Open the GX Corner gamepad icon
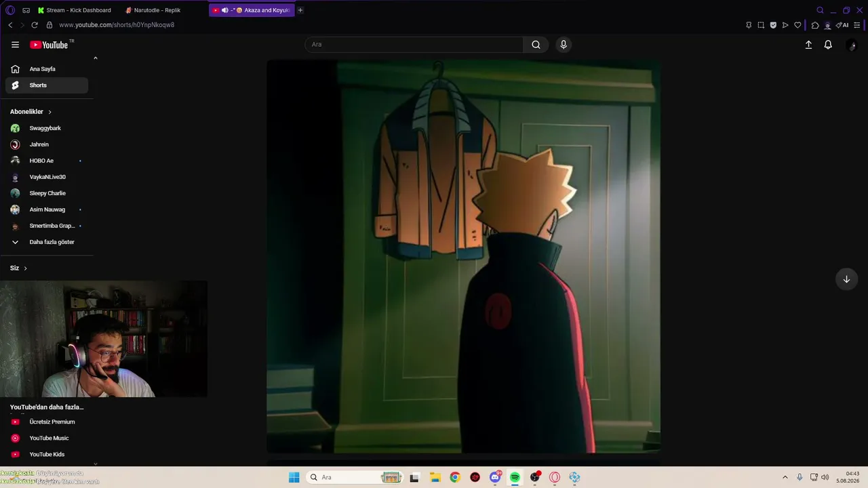Screen dimensions: 868x488 (26, 10)
